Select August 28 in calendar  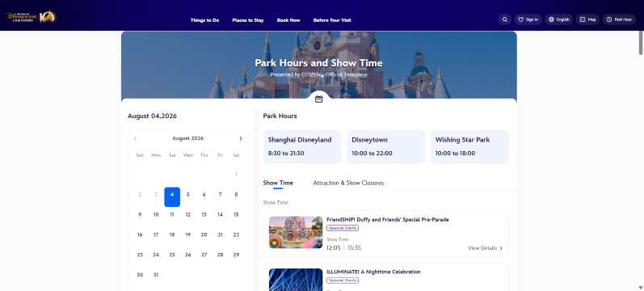(220, 255)
